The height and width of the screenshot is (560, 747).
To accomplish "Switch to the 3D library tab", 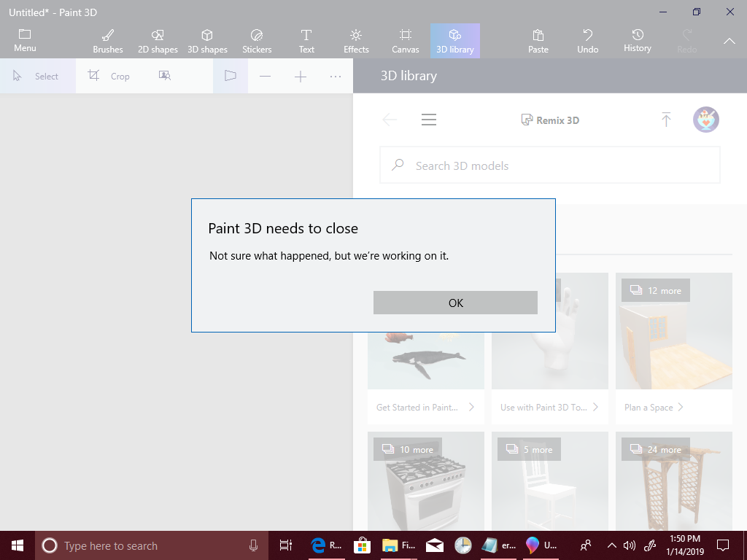I will pos(455,41).
